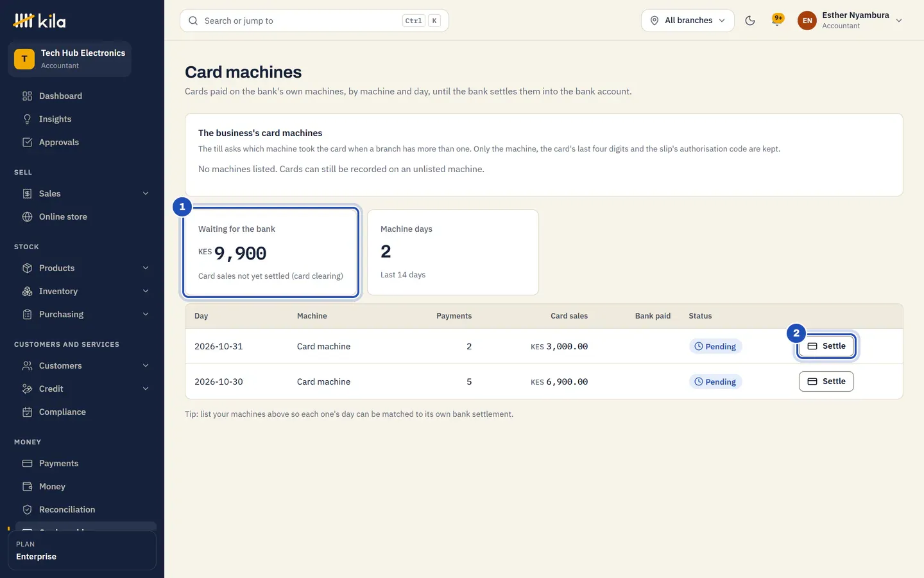The height and width of the screenshot is (578, 924).
Task: Click the Payments card icon
Action: pyautogui.click(x=27, y=463)
